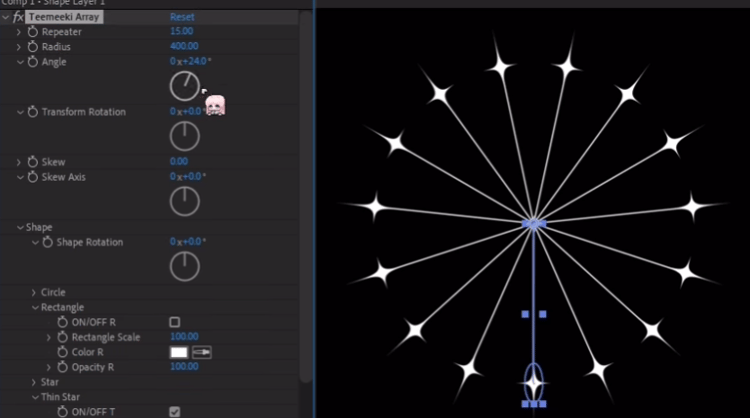750x418 pixels.
Task: Collapse the Teemeeki Array effect
Action: 5,17
